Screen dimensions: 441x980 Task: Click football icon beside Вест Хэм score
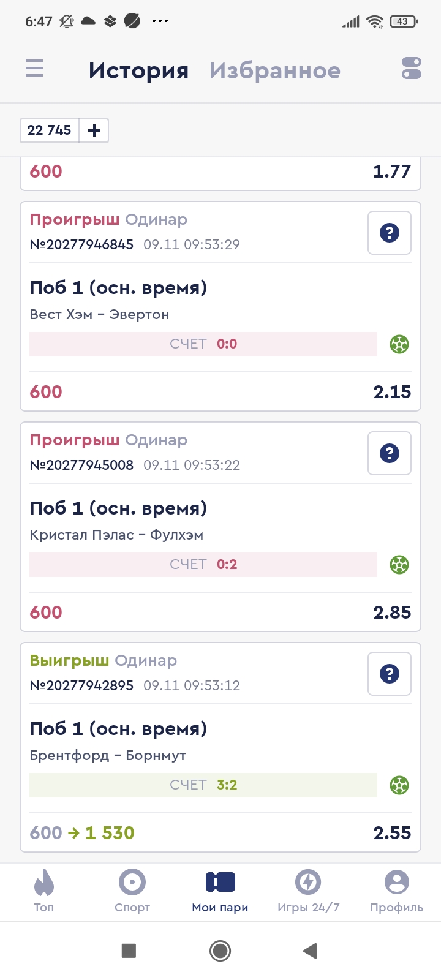[x=399, y=344]
